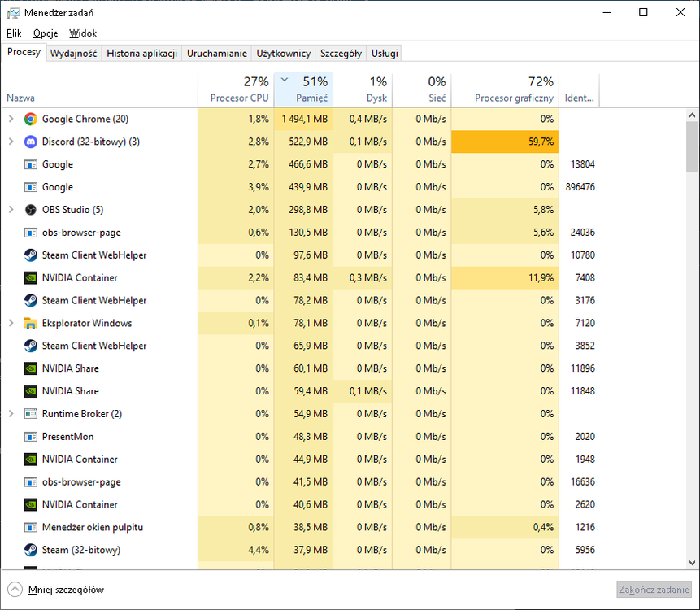Click the Mniej szczegółów link
Image resolution: width=700 pixels, height=610 pixels.
coord(66,590)
